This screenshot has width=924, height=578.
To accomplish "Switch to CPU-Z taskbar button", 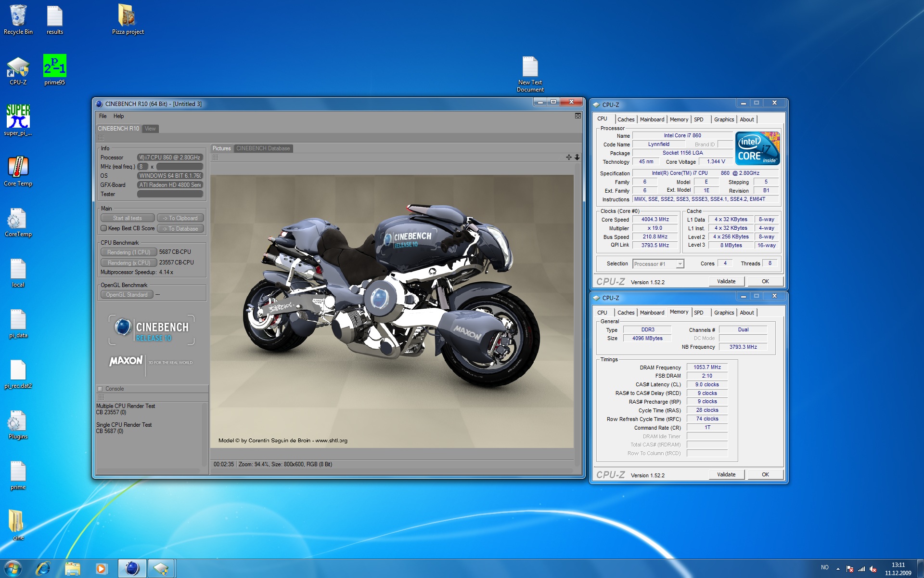I will (161, 569).
